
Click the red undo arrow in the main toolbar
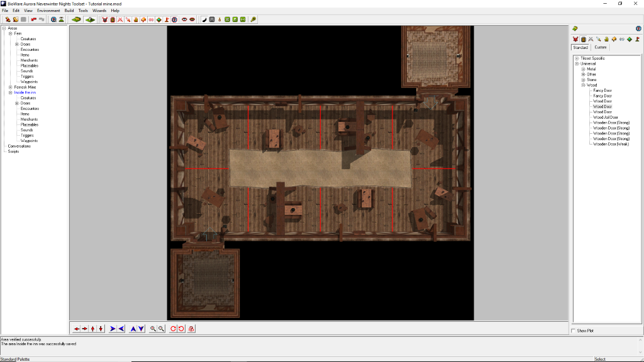pyautogui.click(x=34, y=19)
